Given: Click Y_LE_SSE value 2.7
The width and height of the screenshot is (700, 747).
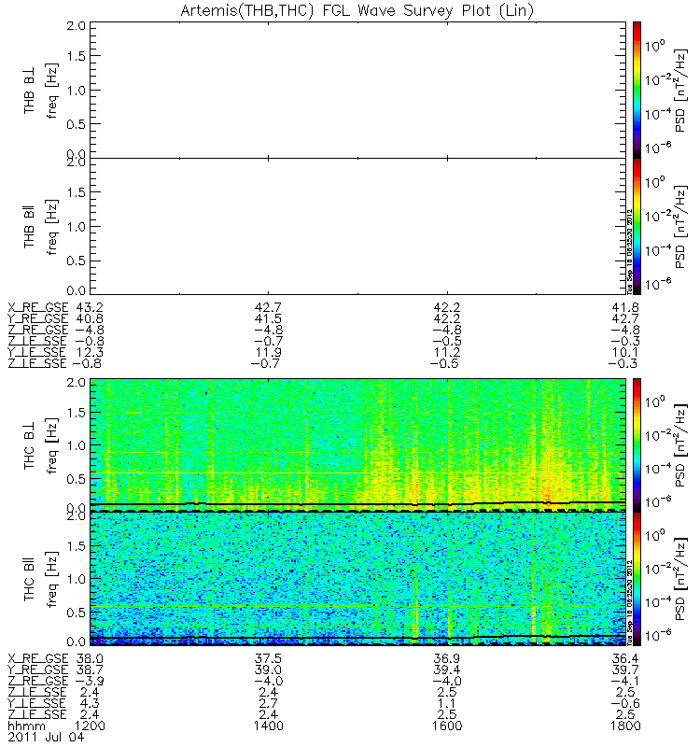Looking at the screenshot, I should [x=269, y=704].
